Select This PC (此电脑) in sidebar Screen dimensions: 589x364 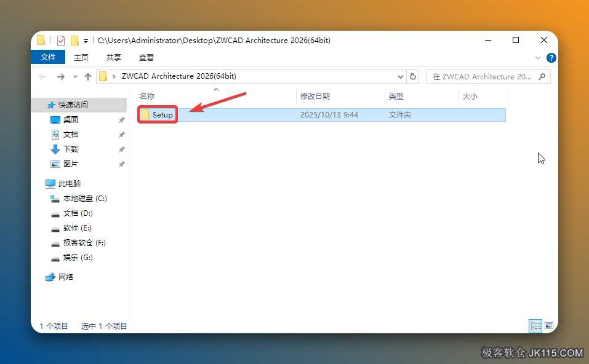click(x=70, y=183)
